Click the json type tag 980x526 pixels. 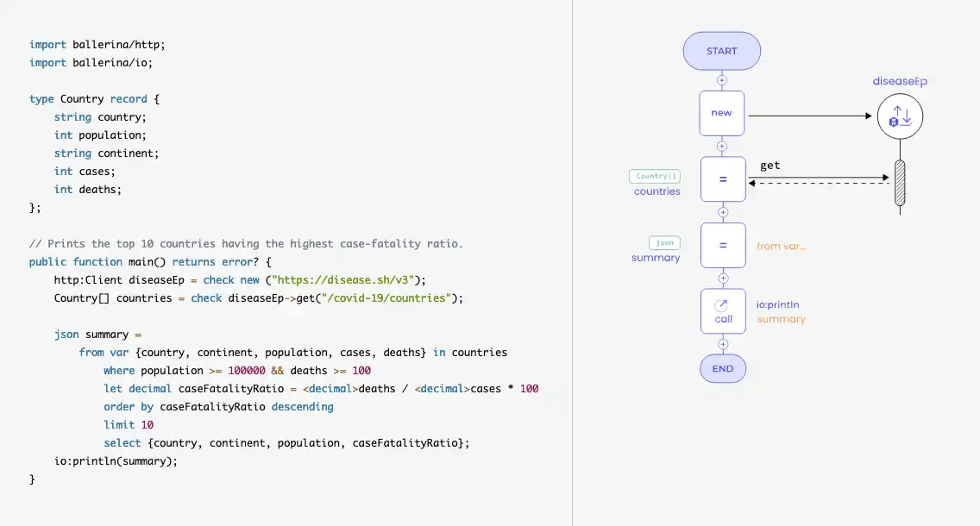click(664, 242)
